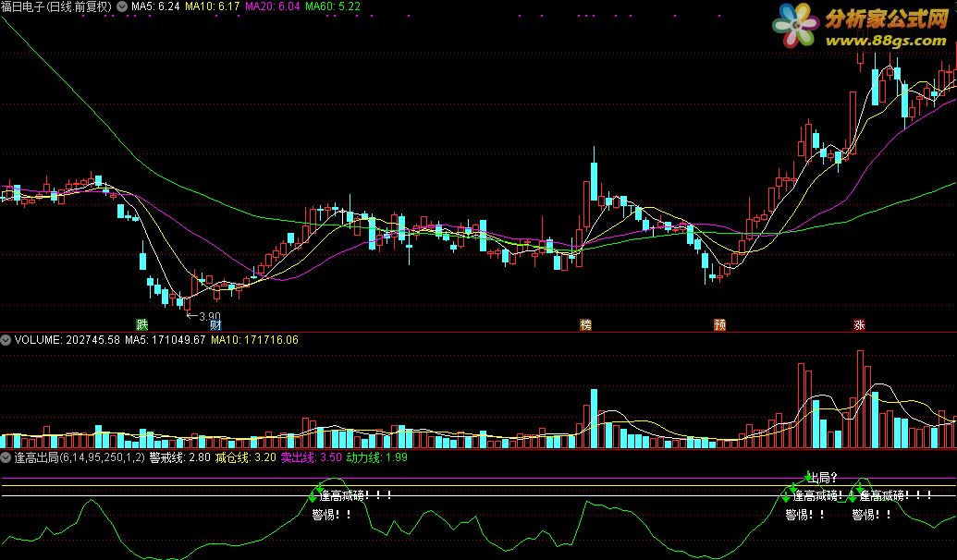Select the MA5: 6.24 label in price panel
957x560 pixels.
tap(155, 6)
